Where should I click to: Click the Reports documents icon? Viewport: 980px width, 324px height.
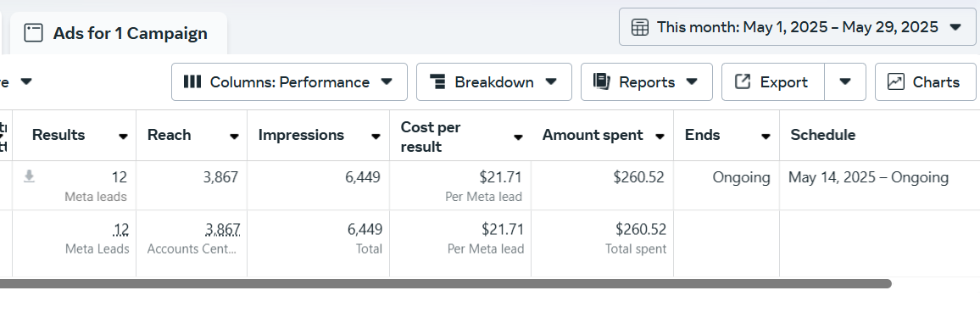click(x=601, y=81)
